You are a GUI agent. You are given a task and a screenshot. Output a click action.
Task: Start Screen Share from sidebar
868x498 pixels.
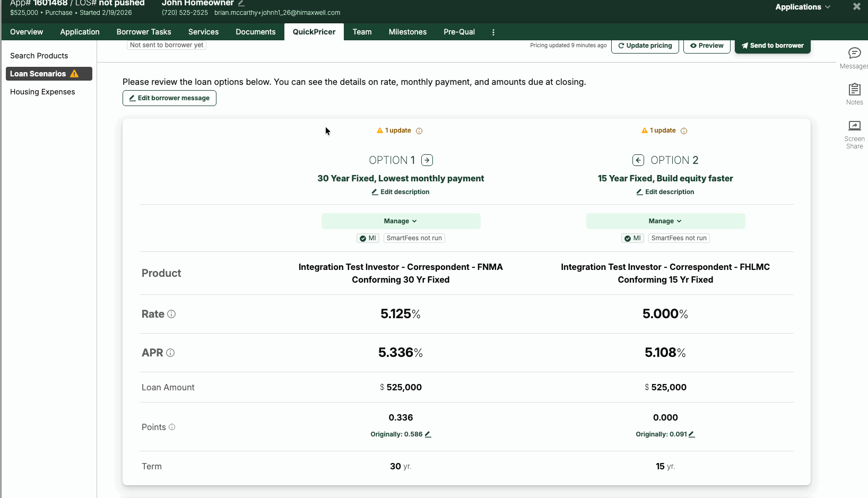[x=854, y=126]
